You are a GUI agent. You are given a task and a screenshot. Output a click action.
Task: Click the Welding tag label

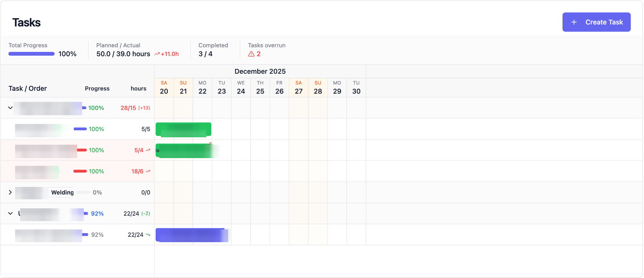[x=62, y=192]
